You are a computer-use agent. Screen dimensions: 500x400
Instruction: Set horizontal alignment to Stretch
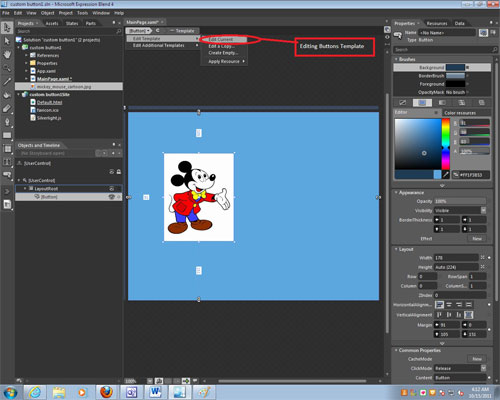pyautogui.click(x=469, y=305)
